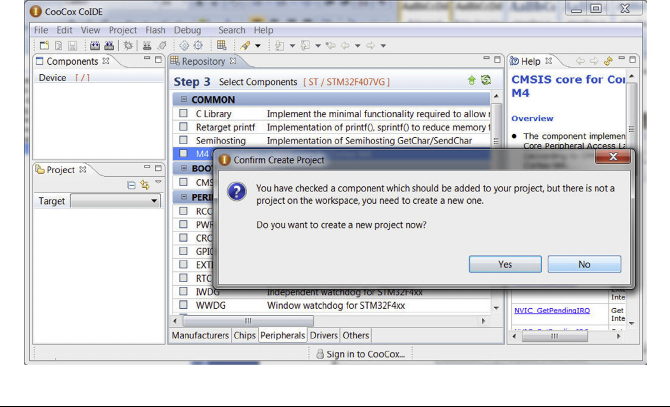Switch to the Drivers tab
Viewport: 670px width, 407px height.
(x=323, y=336)
